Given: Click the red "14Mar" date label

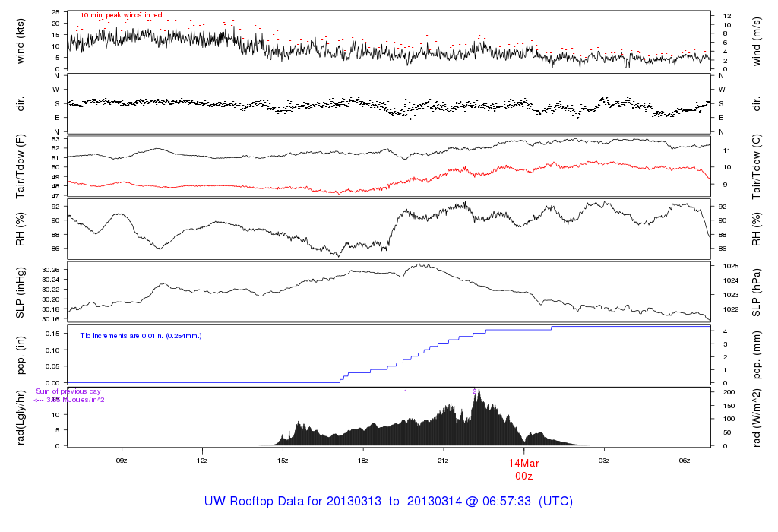Looking at the screenshot, I should (524, 464).
